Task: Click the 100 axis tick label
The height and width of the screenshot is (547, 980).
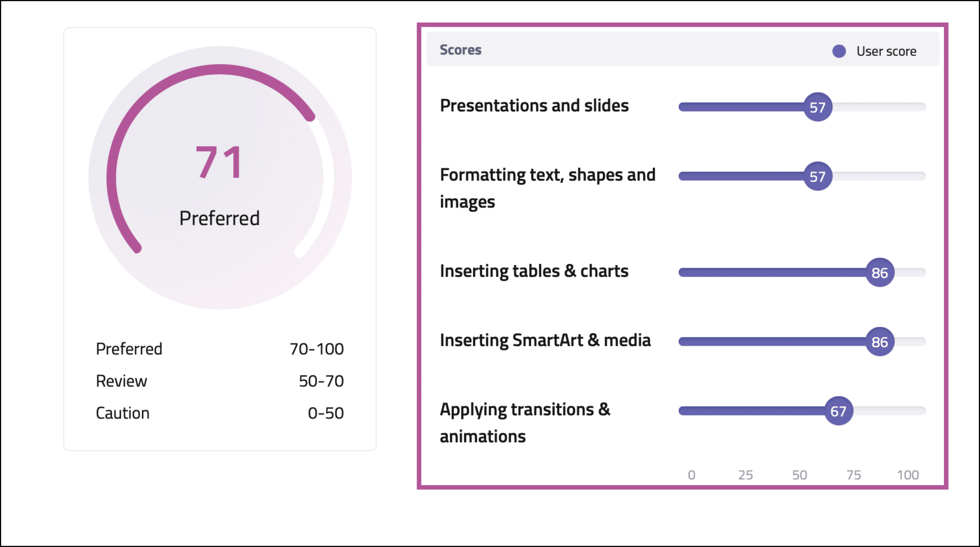Action: click(908, 475)
